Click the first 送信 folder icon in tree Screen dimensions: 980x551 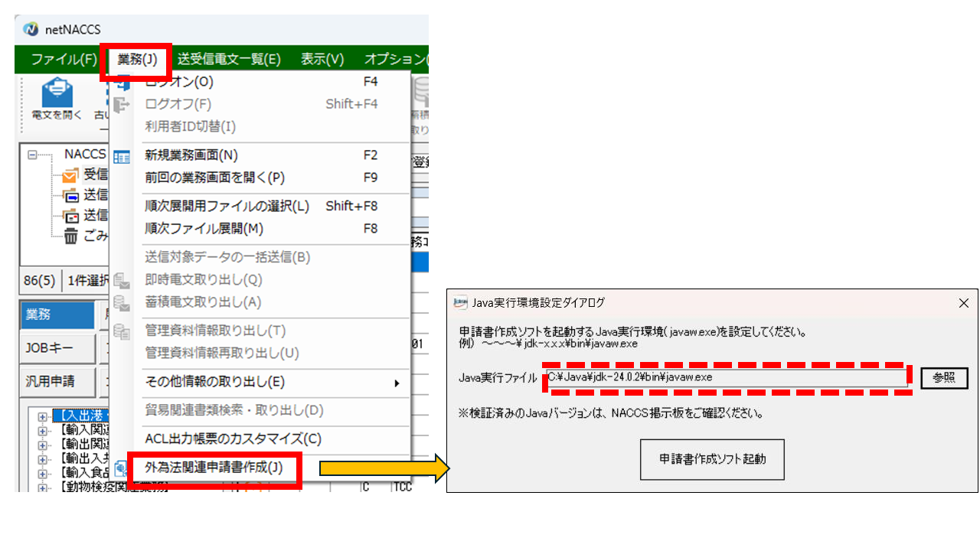70,195
